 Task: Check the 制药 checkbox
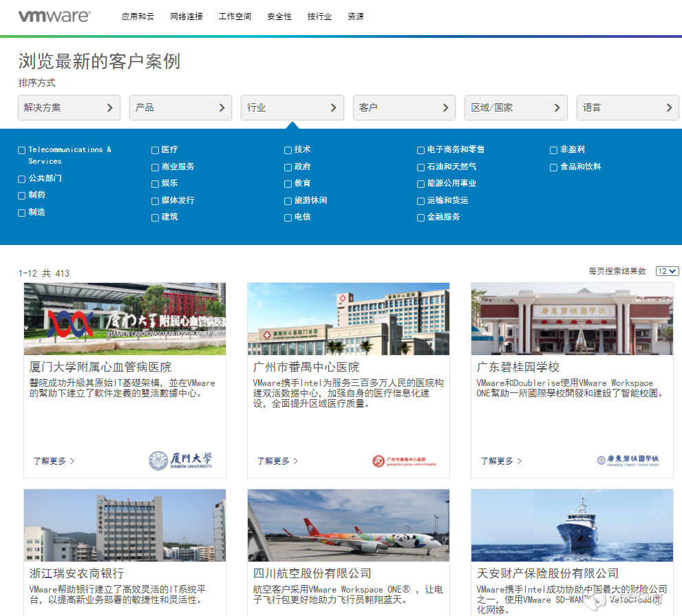[x=21, y=195]
